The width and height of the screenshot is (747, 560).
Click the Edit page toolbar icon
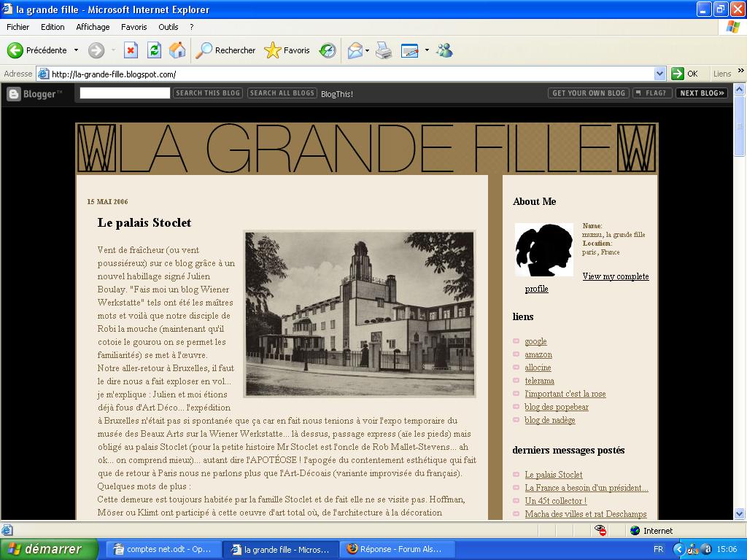pos(410,50)
